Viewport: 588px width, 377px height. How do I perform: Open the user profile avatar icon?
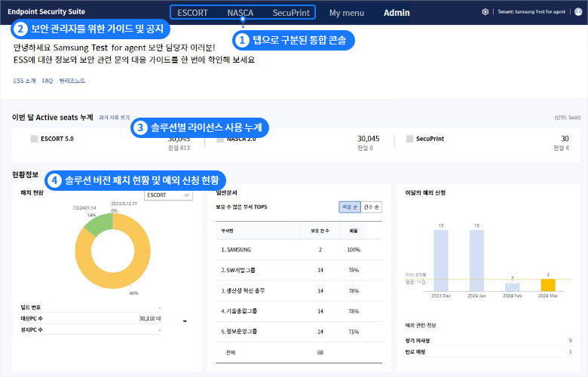[x=579, y=11]
